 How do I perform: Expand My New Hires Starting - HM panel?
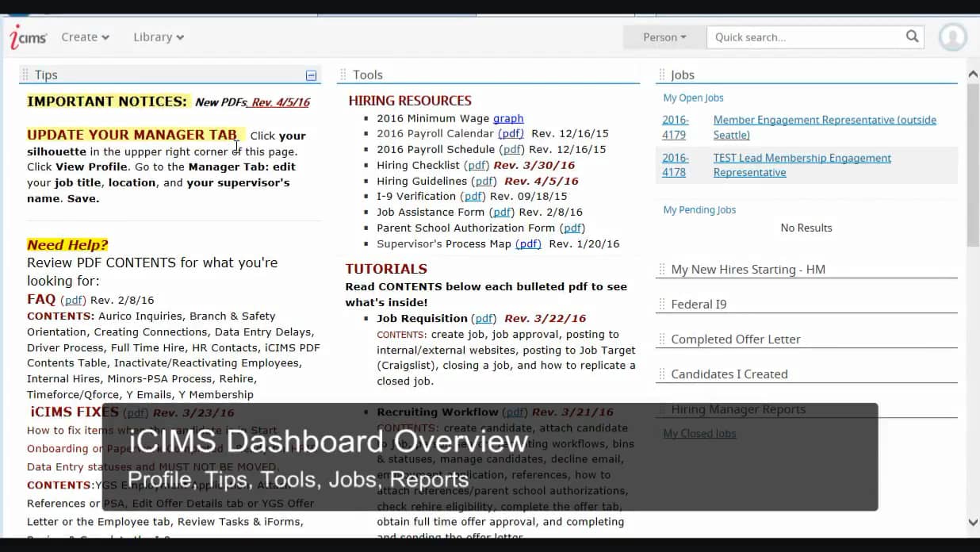click(x=748, y=270)
